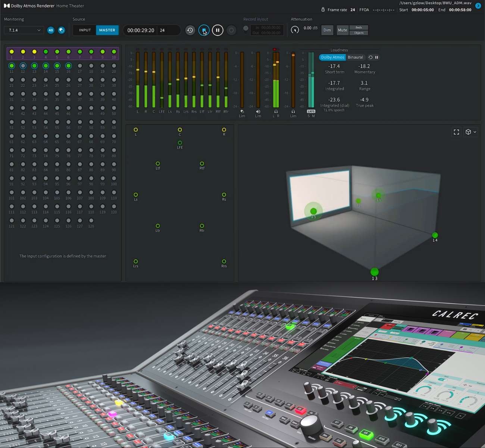Click the timecode field showing 00:00:29:20
This screenshot has height=448, width=485.
pos(140,30)
